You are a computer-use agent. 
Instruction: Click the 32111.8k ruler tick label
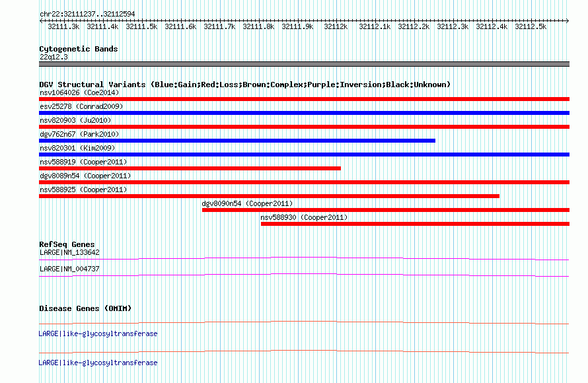259,26
